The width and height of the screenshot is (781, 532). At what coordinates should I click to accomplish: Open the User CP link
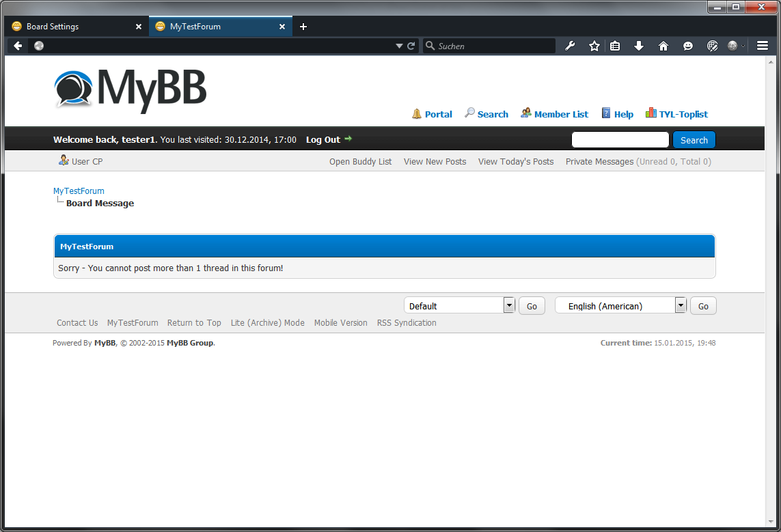point(87,161)
